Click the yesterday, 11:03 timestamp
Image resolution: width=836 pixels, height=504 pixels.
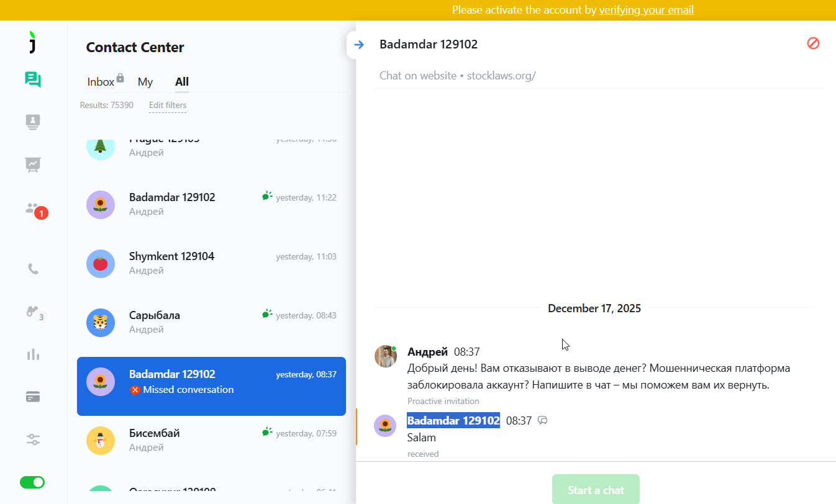(x=306, y=256)
